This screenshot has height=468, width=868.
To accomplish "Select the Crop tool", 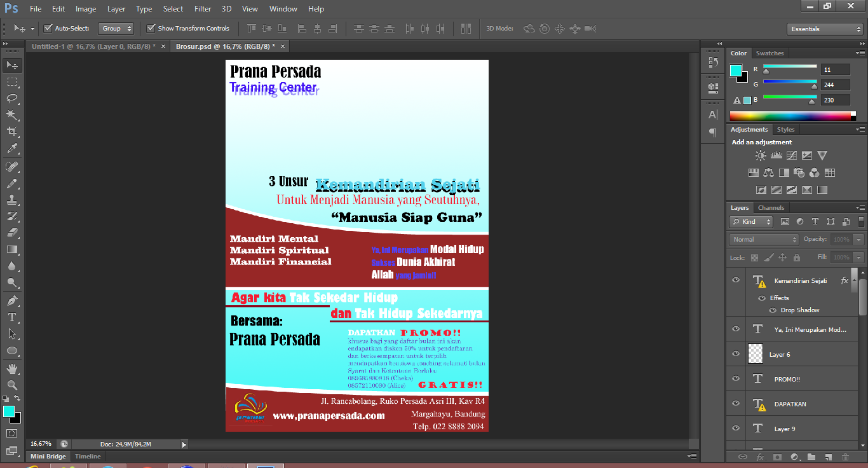I will pos(11,132).
